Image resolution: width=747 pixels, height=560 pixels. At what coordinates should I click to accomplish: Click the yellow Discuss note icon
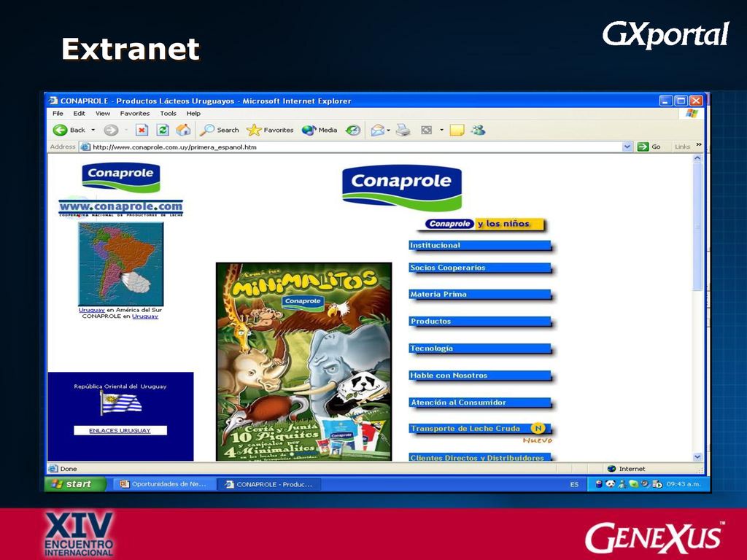457,130
